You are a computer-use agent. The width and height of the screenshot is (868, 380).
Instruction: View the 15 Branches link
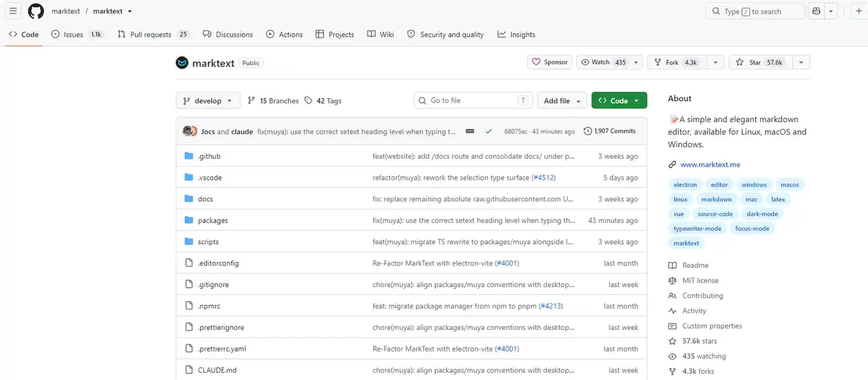(x=273, y=100)
